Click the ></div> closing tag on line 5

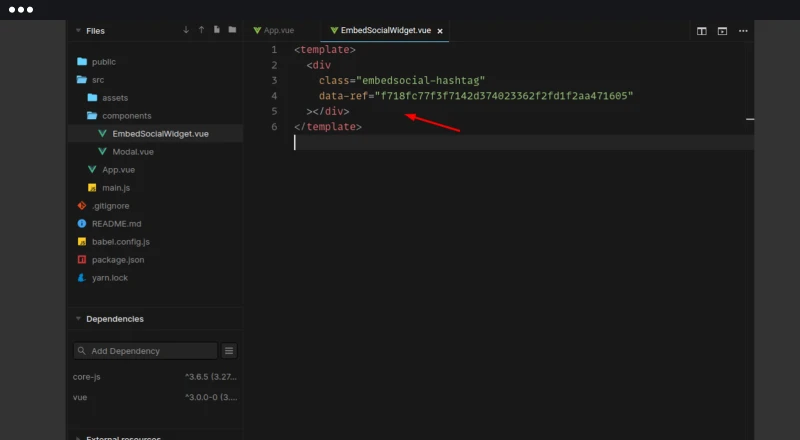click(x=328, y=111)
